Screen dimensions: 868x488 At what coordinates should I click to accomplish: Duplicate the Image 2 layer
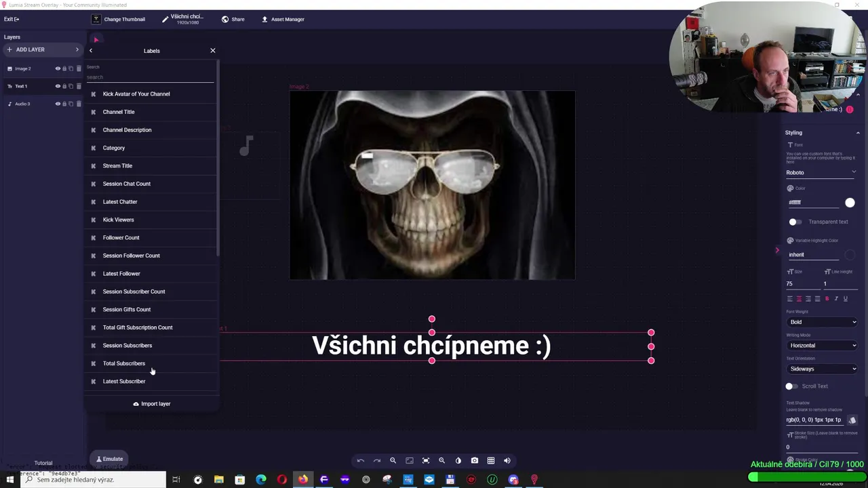[71, 68]
